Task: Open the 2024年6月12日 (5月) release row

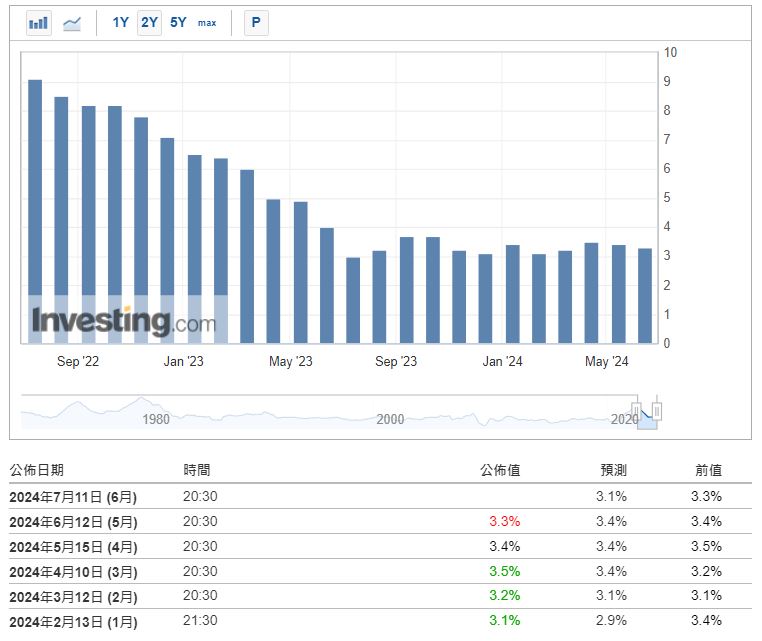Action: pos(73,521)
